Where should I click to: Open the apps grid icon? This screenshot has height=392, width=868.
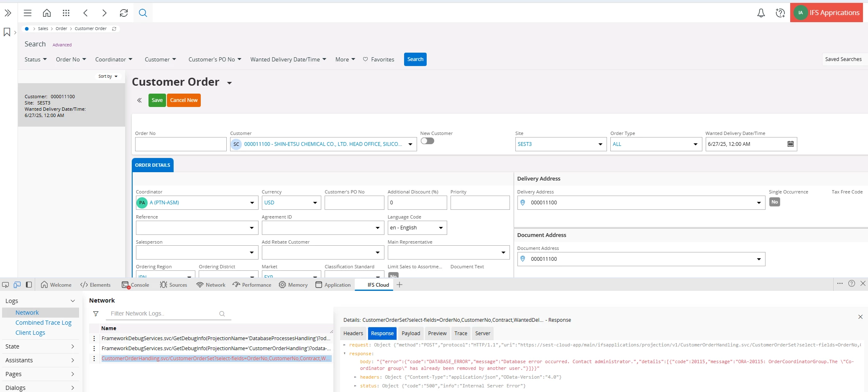(x=66, y=13)
